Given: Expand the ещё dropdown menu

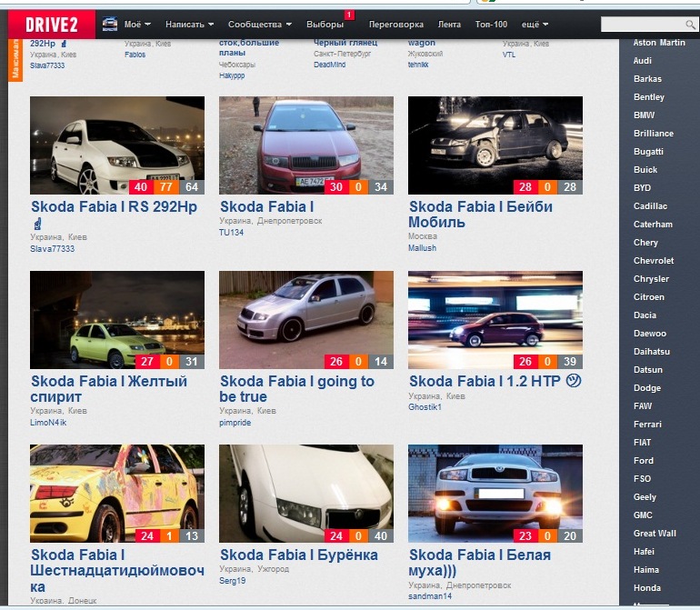Looking at the screenshot, I should pos(535,25).
